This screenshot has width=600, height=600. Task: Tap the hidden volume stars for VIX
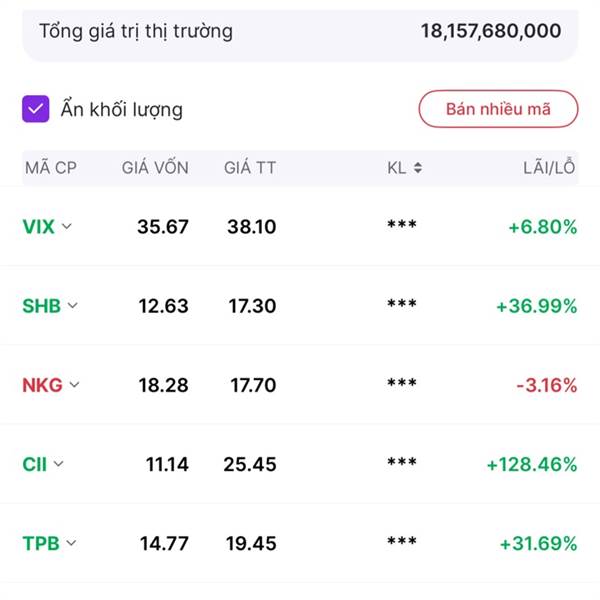pyautogui.click(x=402, y=227)
